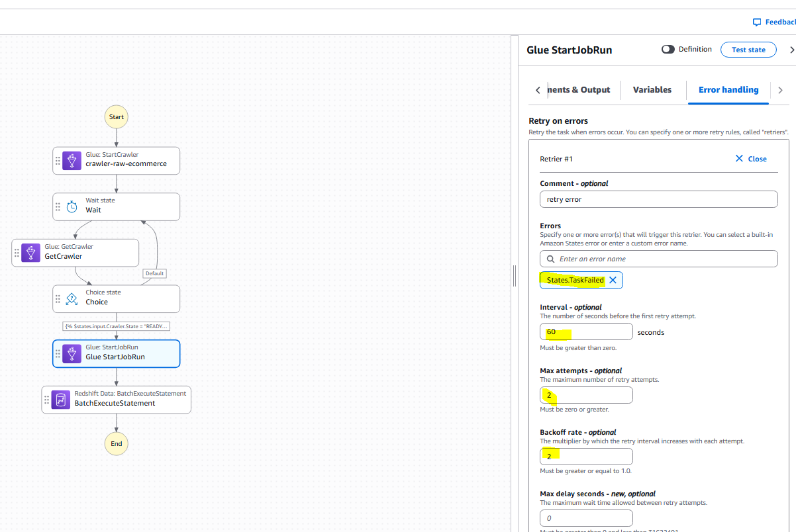Click the Choice state diamond icon
The image size is (796, 532).
click(72, 298)
